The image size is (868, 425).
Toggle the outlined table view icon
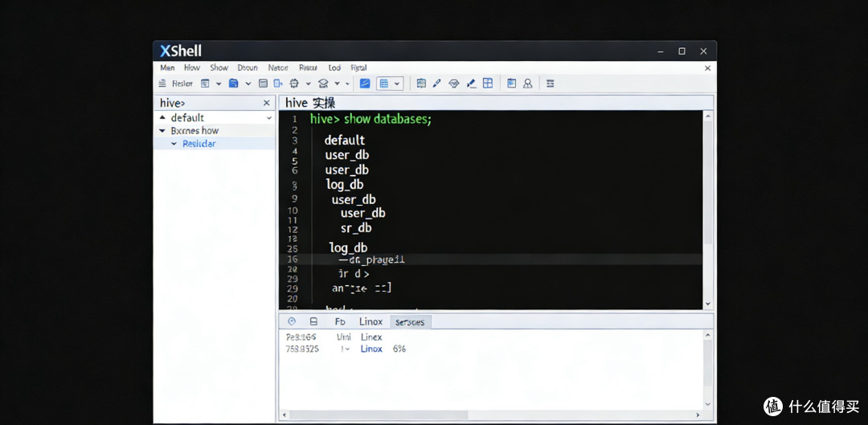click(383, 84)
